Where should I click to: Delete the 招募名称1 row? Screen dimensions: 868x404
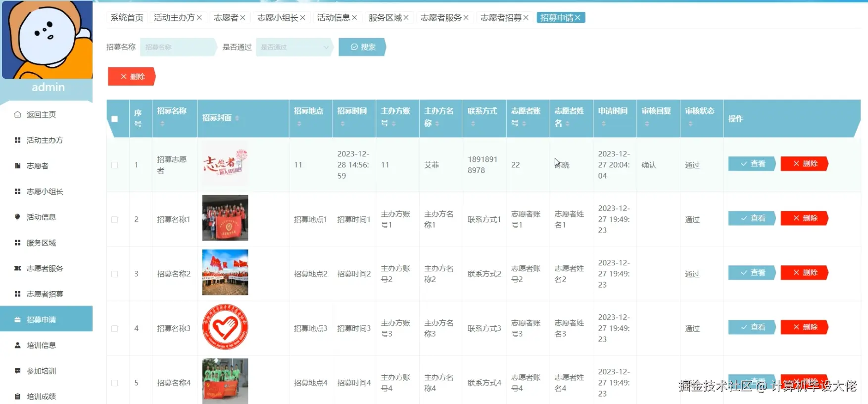click(804, 218)
